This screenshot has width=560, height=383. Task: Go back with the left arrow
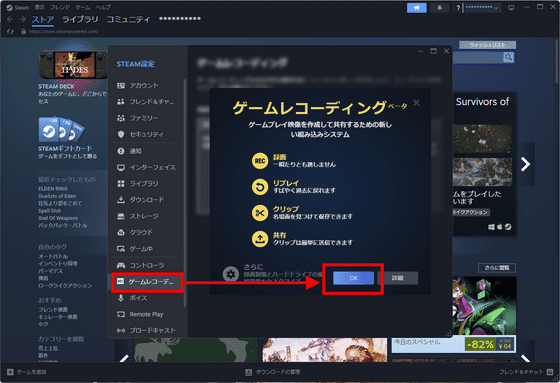coord(10,19)
